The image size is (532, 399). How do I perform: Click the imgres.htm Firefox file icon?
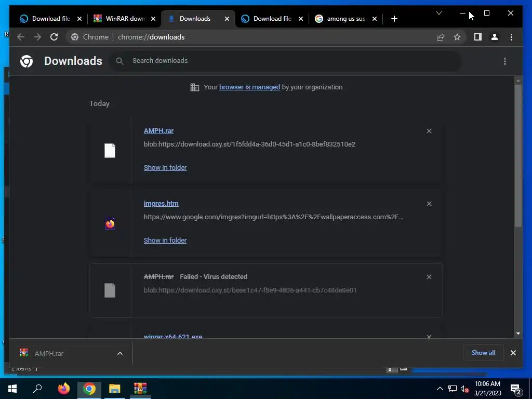click(x=110, y=223)
